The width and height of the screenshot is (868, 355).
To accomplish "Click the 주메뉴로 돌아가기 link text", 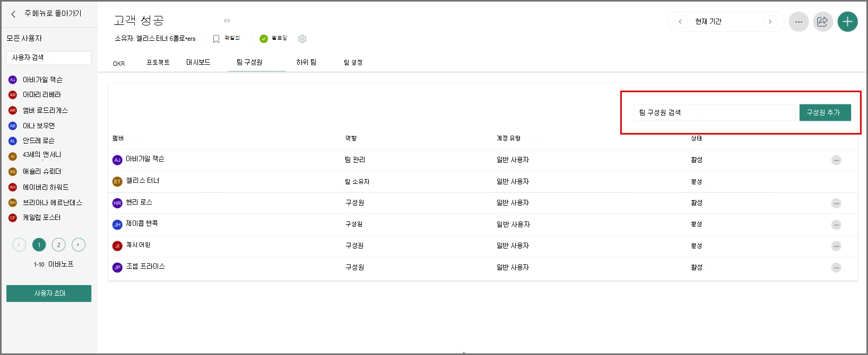I will point(53,14).
